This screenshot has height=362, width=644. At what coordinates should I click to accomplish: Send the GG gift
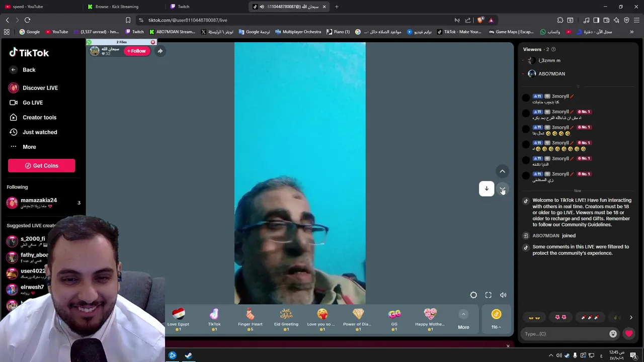click(394, 319)
